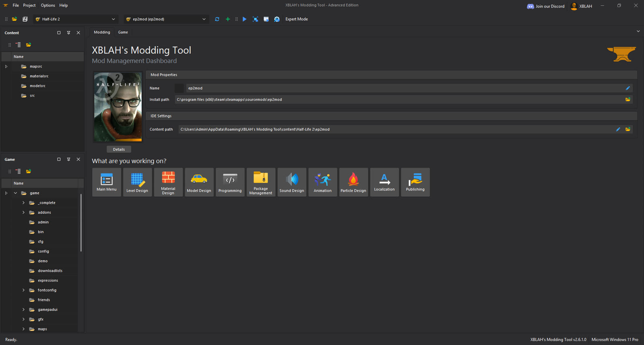Click the Game panel's vertical scrollbar
Viewport: 644px width, 345px height.
[x=81, y=223]
